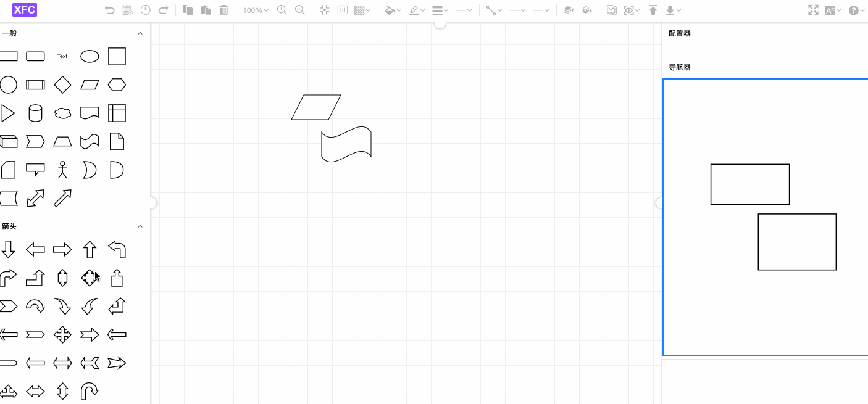Expand the 配置器 panel header
This screenshot has width=868, height=404.
coord(679,33)
